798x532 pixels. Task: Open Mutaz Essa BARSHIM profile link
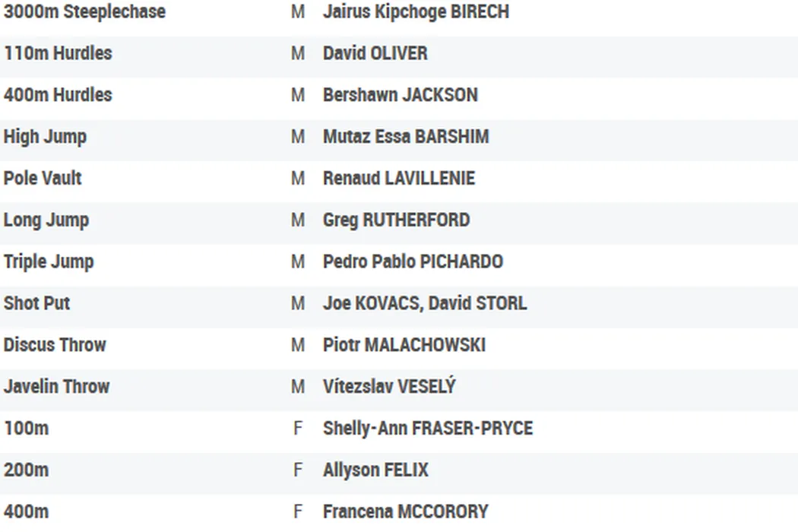coord(406,137)
